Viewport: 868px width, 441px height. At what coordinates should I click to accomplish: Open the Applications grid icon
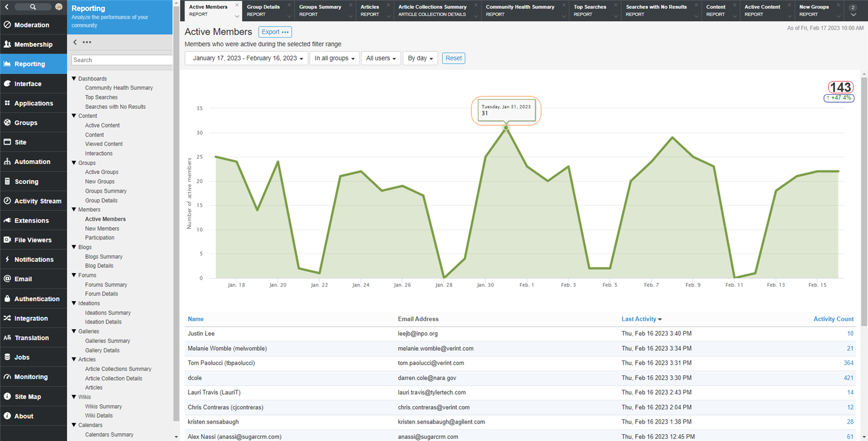click(7, 103)
